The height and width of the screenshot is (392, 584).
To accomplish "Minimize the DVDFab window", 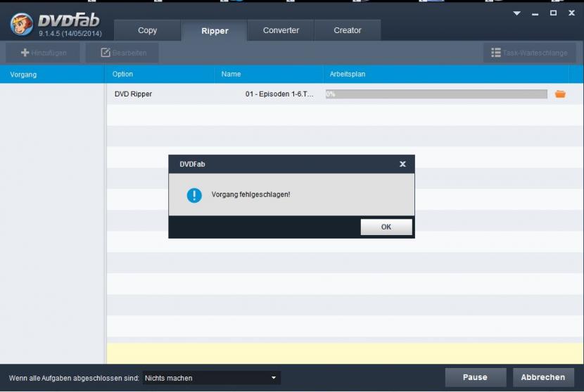I will tap(535, 14).
